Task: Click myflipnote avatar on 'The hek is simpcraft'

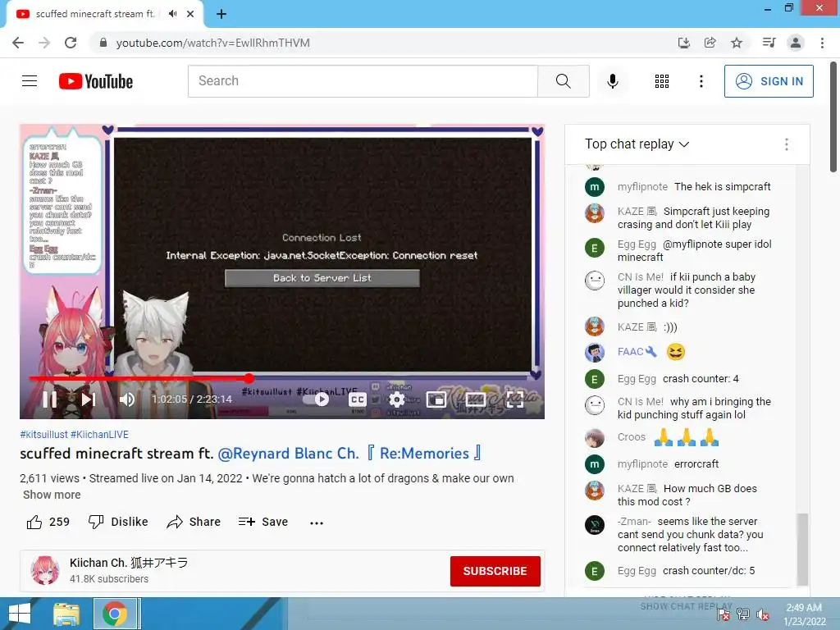Action: click(595, 187)
